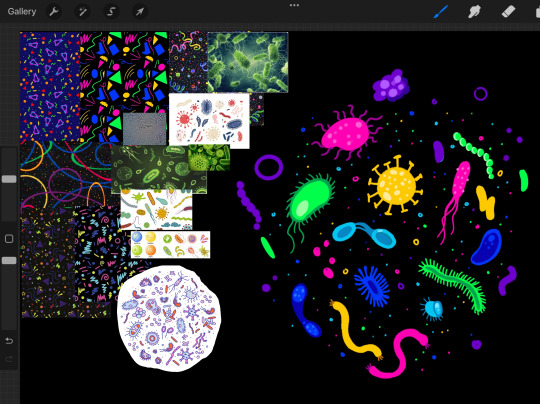Click the pink spotted germ drawing
Screen dimensions: 540x404
(x=346, y=133)
